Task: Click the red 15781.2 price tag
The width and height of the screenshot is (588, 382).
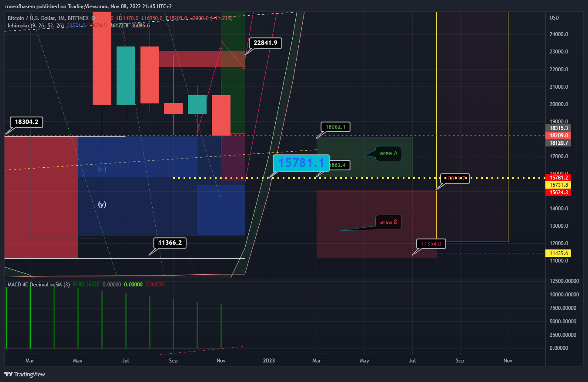Action: [x=558, y=178]
